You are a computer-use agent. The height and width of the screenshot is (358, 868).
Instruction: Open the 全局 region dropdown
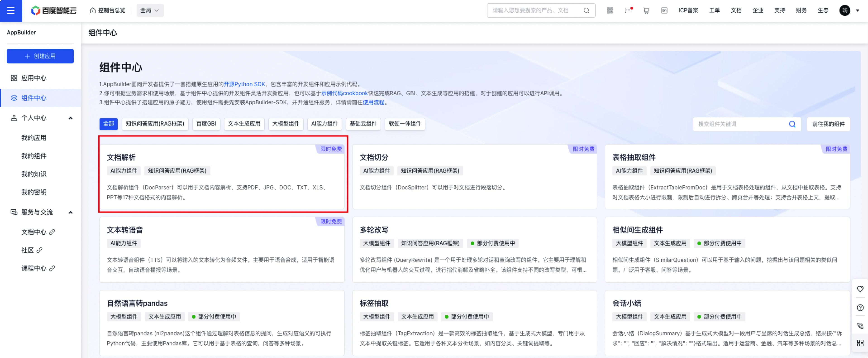click(150, 10)
